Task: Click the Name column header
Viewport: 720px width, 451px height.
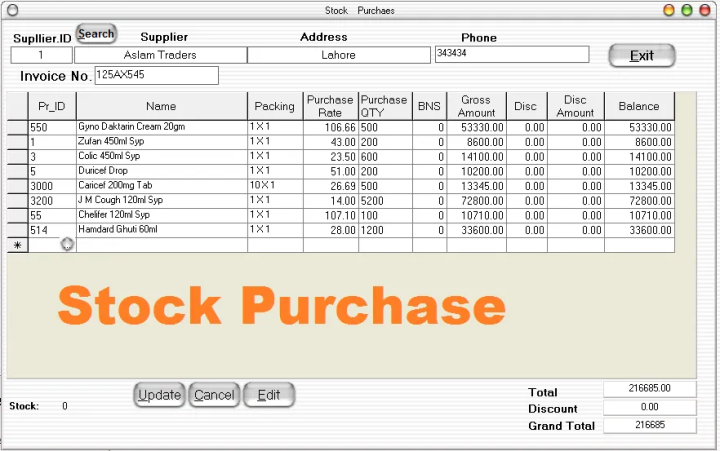Action: [x=161, y=106]
